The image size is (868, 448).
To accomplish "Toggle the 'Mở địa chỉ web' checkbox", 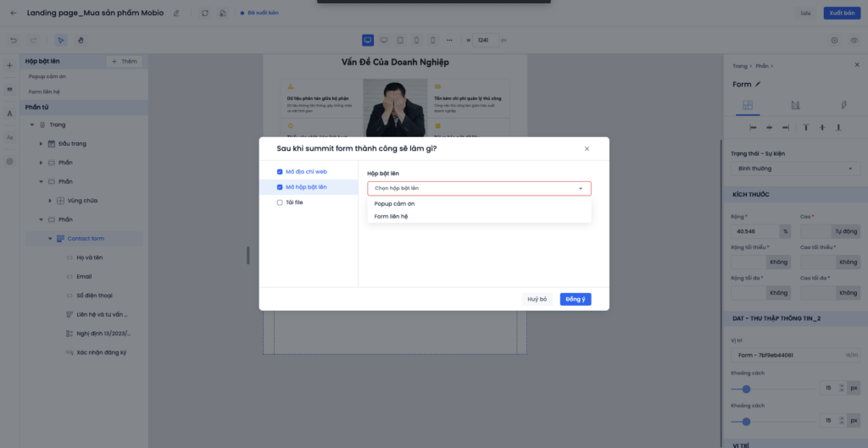I will pos(281,171).
